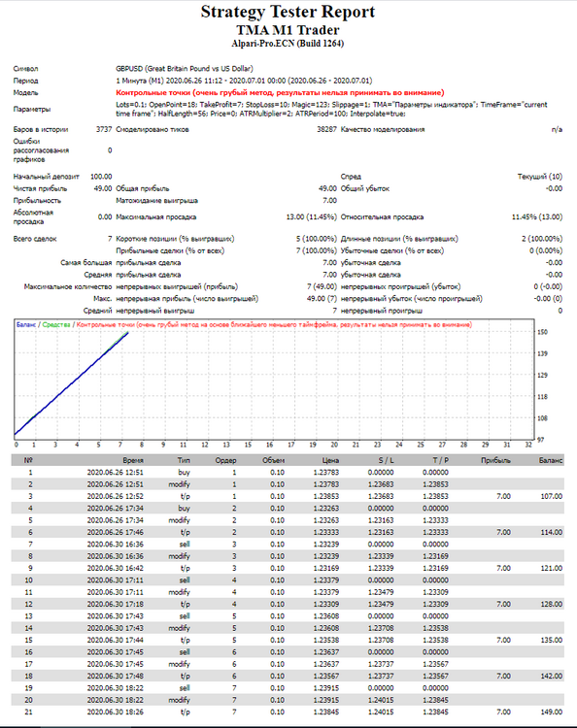This screenshot has height=728, width=577.
Task: Click losing trades value '0 (0.00%)'
Action: (546, 250)
